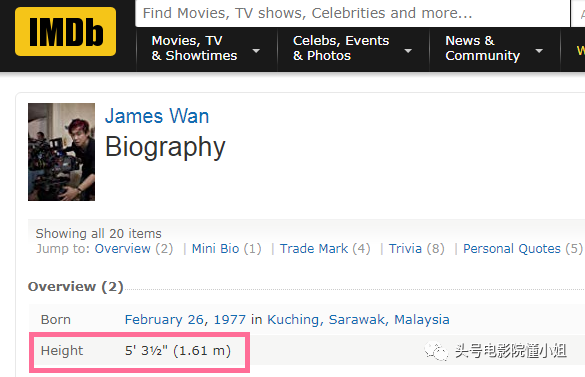
Task: Jump to the Trade Mark section
Action: 314,249
